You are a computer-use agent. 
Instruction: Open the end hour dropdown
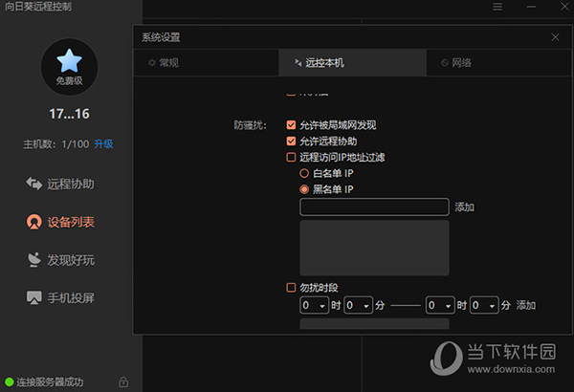[x=440, y=305]
